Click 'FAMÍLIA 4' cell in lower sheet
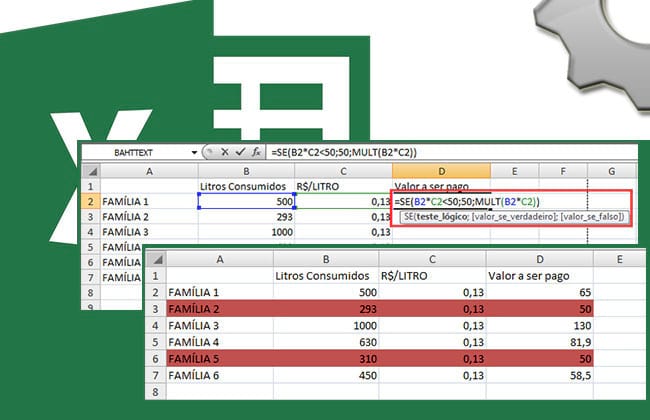This screenshot has height=420, width=650. tap(220, 342)
